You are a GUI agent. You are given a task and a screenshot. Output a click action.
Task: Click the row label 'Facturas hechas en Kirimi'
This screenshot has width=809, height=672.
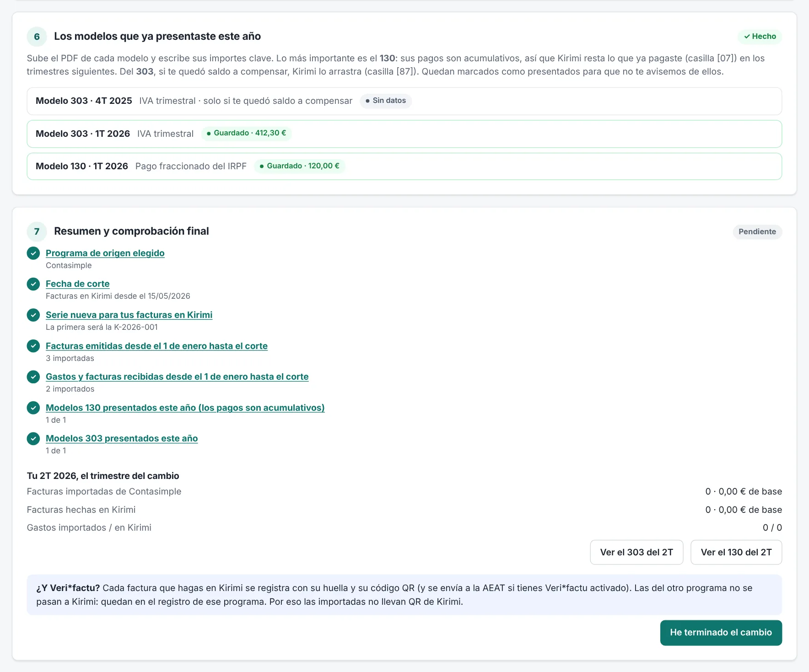pyautogui.click(x=81, y=510)
